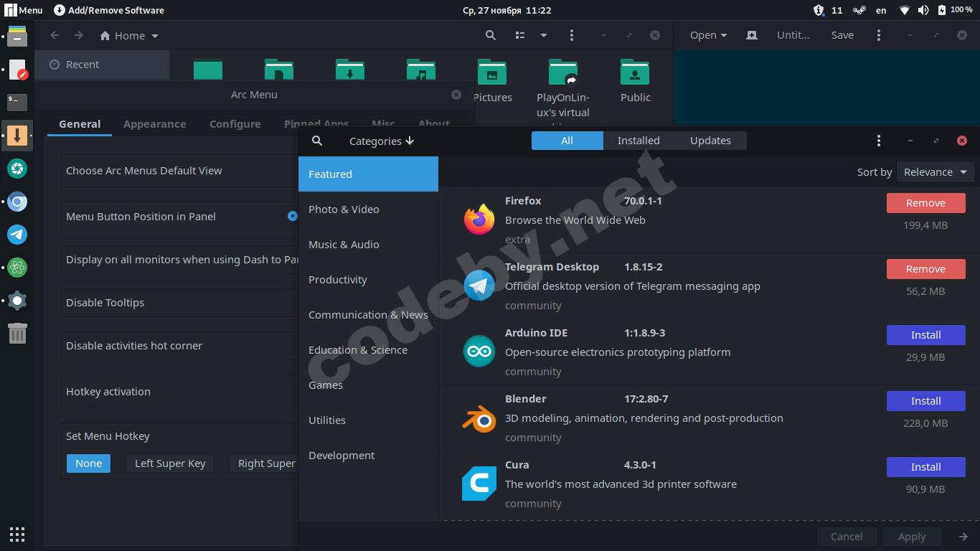Viewport: 980px width, 551px height.
Task: Open the General tab in Arc Menu
Action: (80, 124)
